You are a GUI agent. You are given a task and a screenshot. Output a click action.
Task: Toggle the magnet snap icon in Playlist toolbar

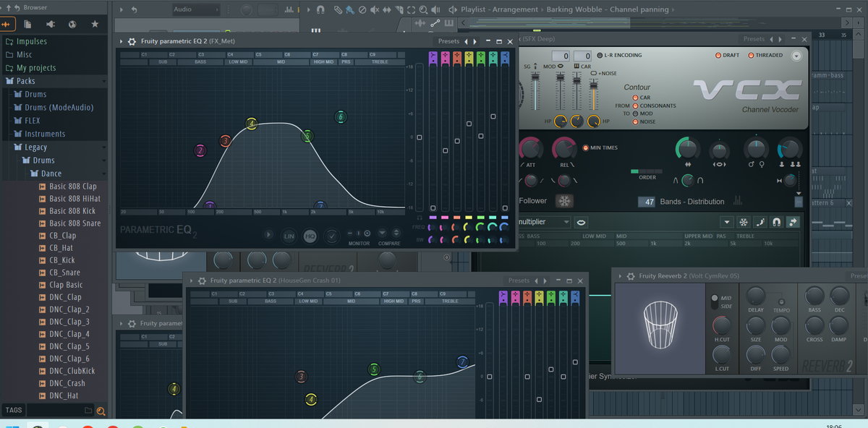pos(320,9)
